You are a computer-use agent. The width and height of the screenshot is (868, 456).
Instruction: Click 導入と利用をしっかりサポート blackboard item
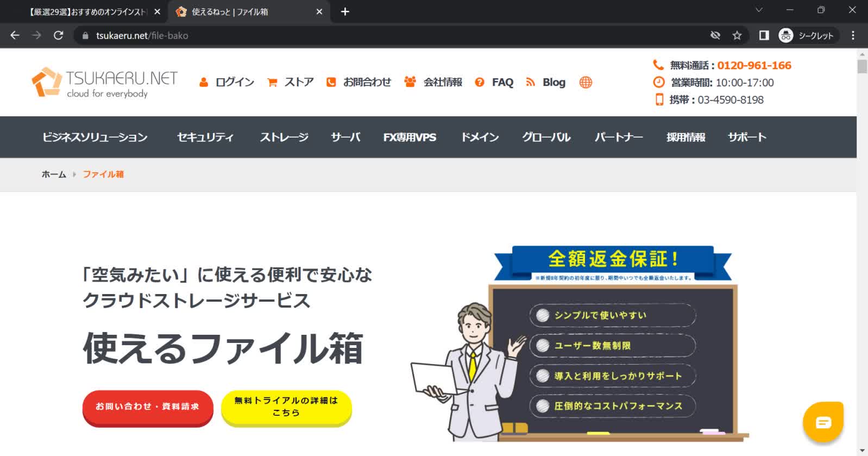click(x=613, y=376)
